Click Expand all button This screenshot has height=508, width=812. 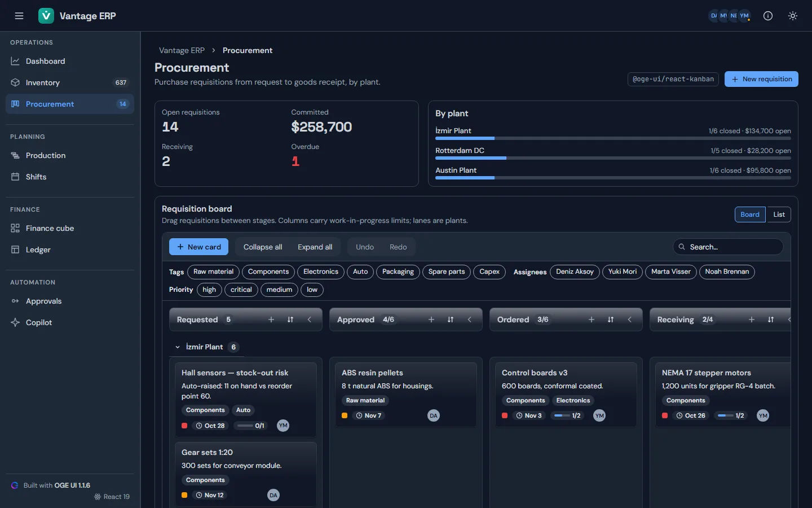coord(315,247)
